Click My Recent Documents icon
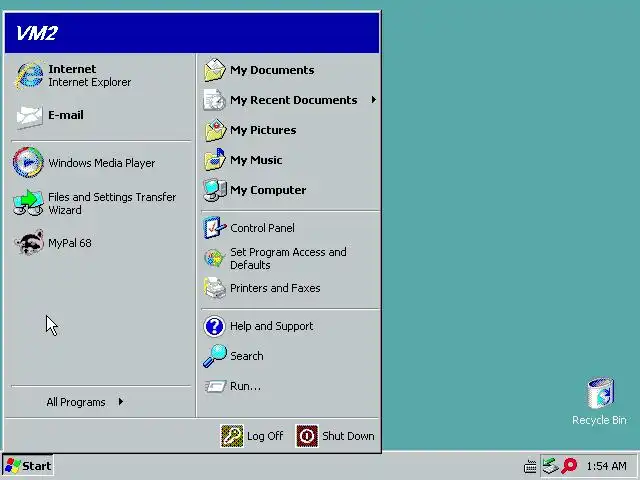The height and width of the screenshot is (480, 640). pyautogui.click(x=215, y=100)
